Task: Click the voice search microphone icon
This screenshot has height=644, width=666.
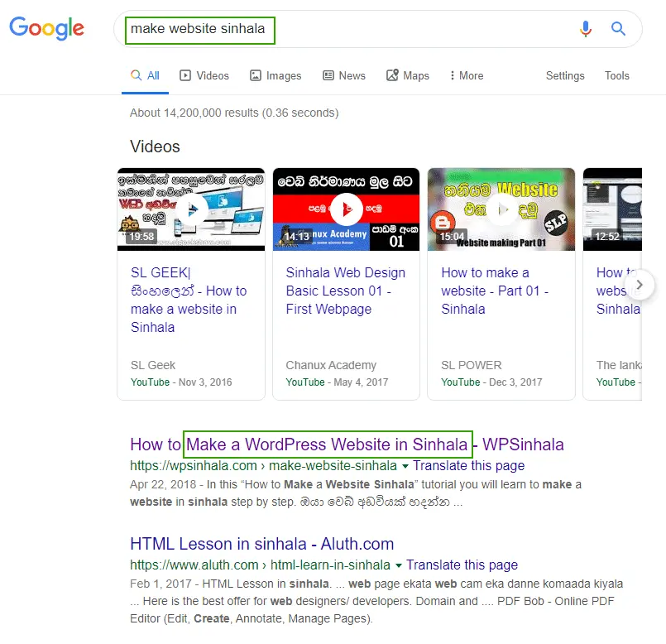Action: click(585, 29)
